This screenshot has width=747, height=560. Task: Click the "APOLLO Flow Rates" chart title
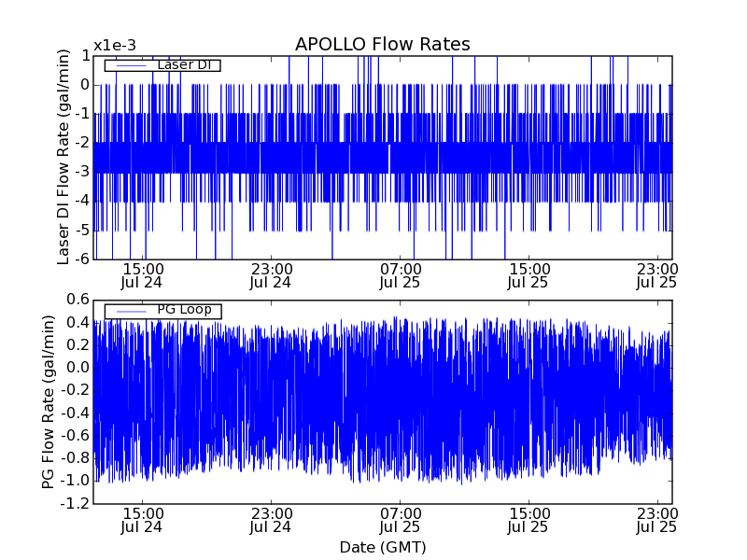pos(382,45)
